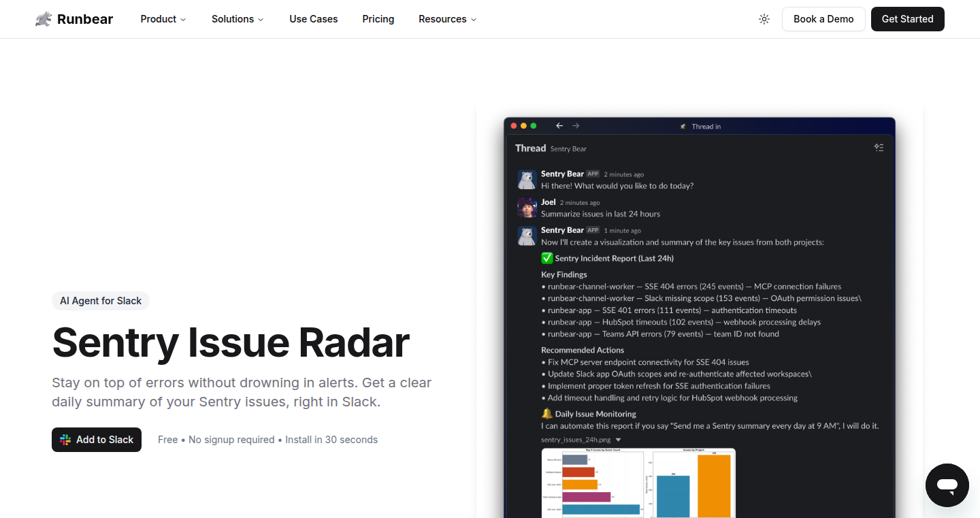The width and height of the screenshot is (980, 518).
Task: Click Sentry Bear avatar on first message
Action: (x=527, y=180)
